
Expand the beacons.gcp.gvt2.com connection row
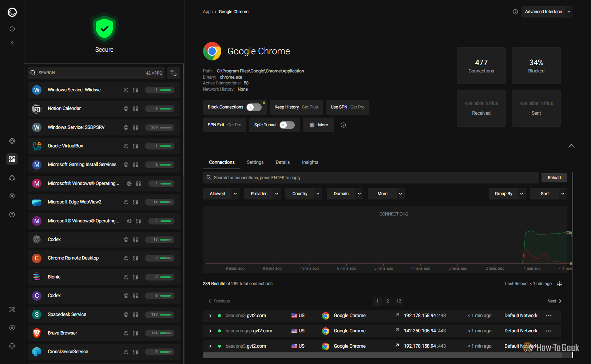tap(210, 331)
